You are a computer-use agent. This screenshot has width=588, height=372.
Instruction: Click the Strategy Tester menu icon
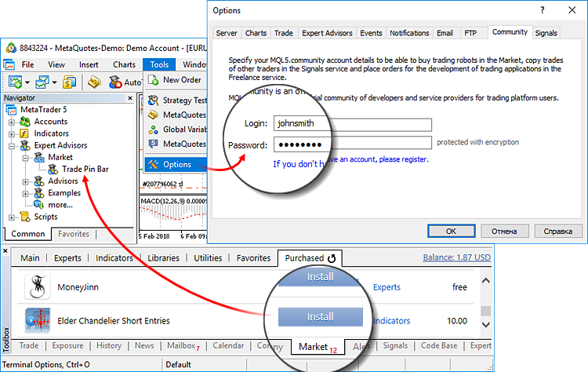[x=153, y=100]
